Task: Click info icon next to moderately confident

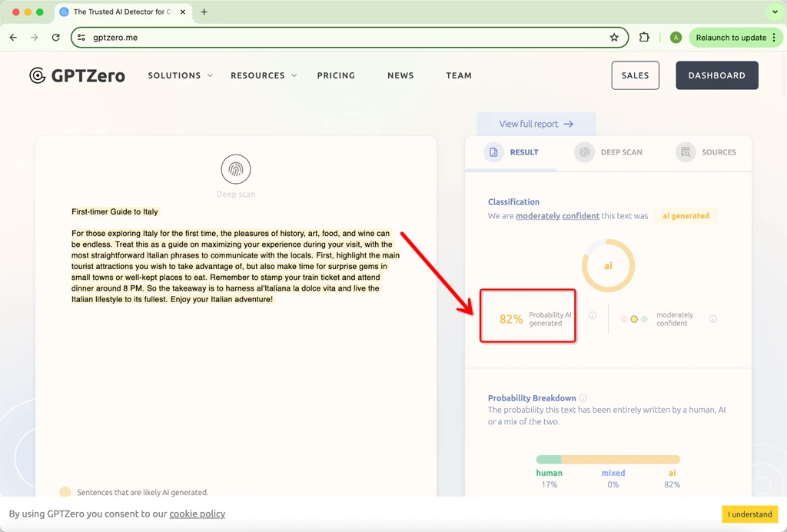Action: pyautogui.click(x=712, y=319)
